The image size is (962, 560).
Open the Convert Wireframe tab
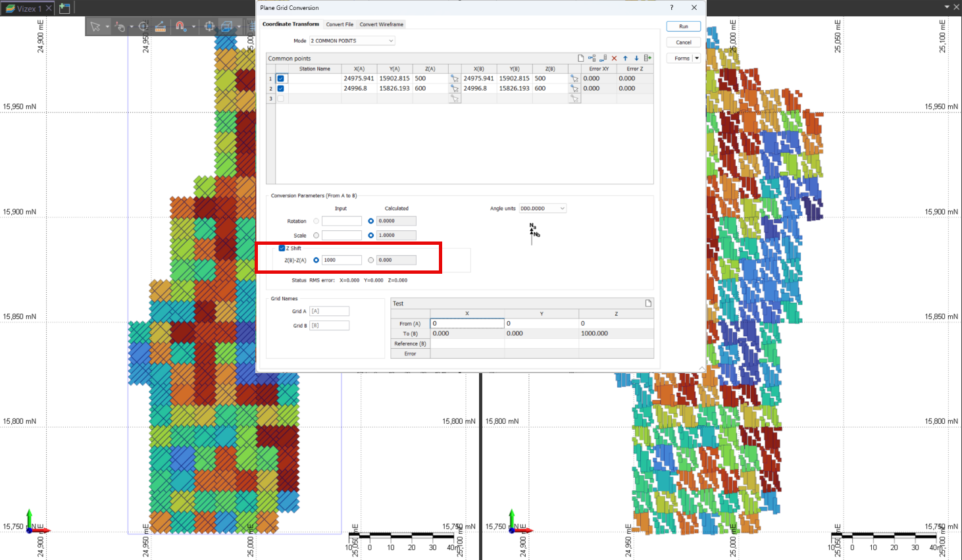pyautogui.click(x=381, y=24)
